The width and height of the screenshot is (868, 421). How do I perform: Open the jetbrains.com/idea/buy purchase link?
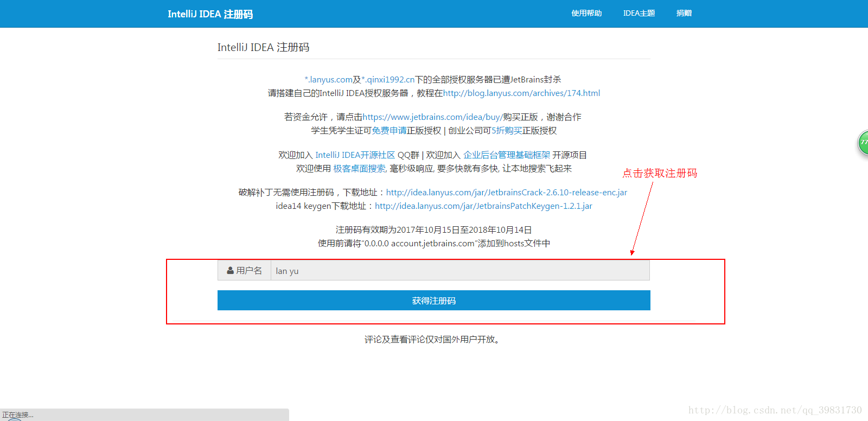(x=432, y=117)
